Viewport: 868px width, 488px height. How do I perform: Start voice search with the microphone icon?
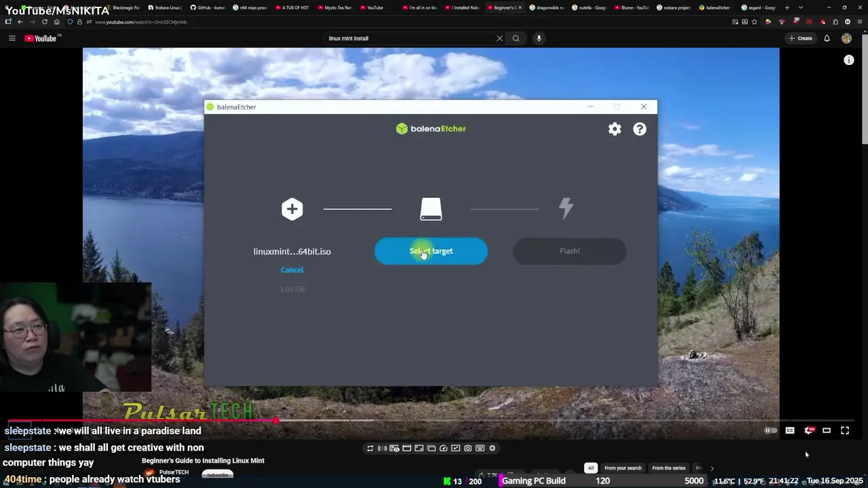click(x=539, y=39)
